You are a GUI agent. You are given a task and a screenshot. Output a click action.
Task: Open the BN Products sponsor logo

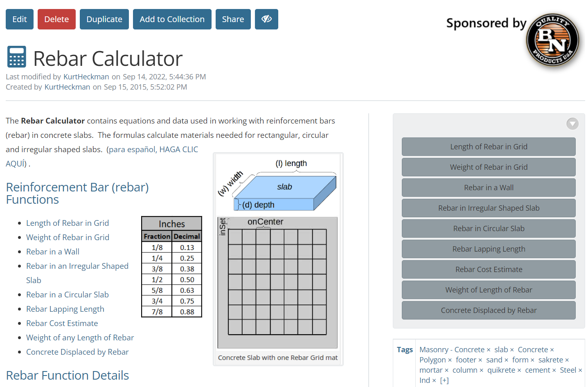click(x=552, y=40)
